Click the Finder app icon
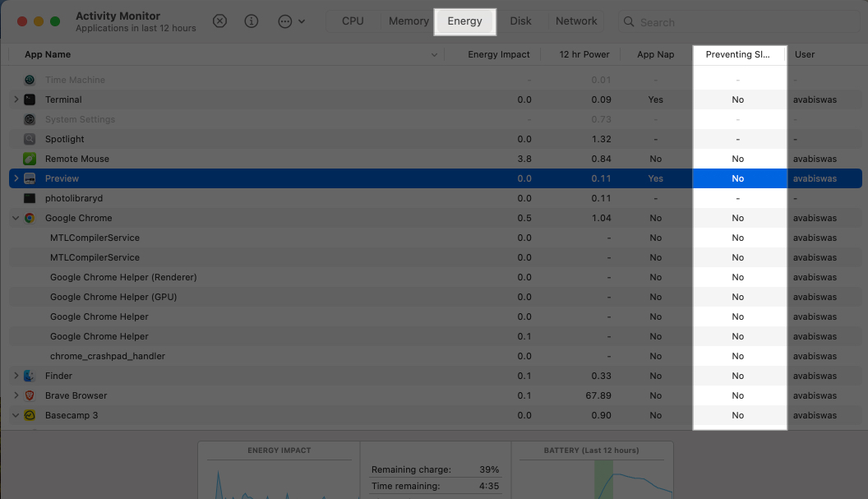This screenshot has height=499, width=868. [x=30, y=376]
